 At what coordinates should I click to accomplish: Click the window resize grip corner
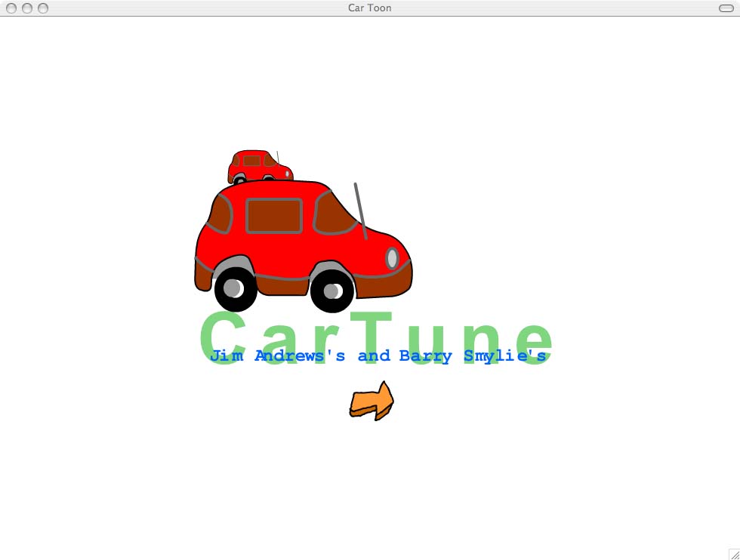coord(734,554)
